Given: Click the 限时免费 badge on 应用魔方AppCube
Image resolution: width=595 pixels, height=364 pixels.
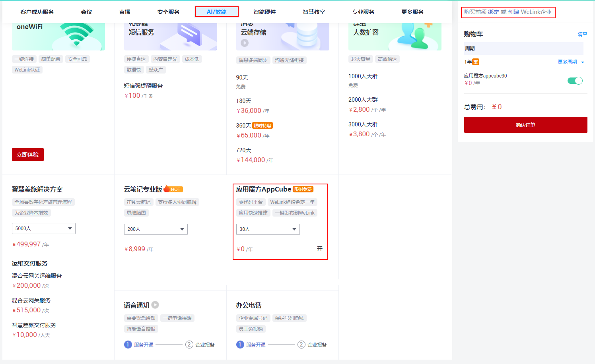Looking at the screenshot, I should click(x=303, y=189).
